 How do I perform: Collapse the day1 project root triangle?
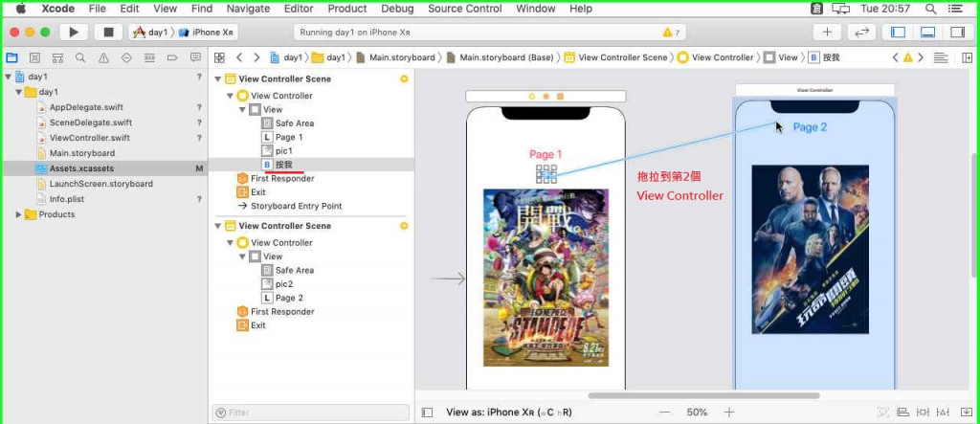coord(8,77)
